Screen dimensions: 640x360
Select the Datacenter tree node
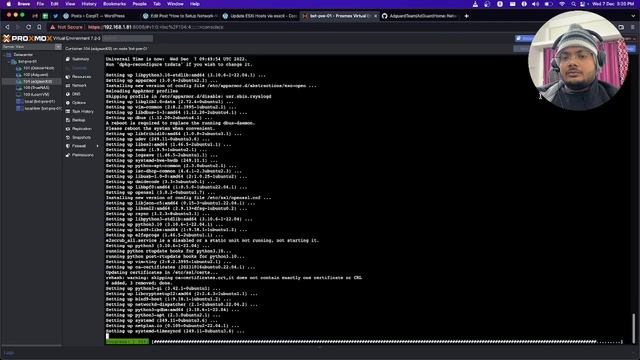tap(23, 55)
